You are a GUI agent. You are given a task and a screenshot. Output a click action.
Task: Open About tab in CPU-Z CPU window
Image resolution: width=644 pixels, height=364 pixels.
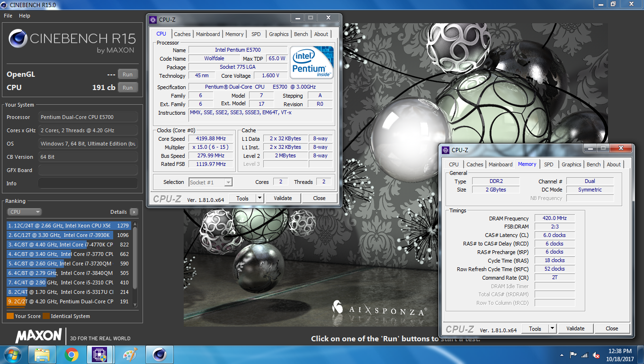(321, 34)
